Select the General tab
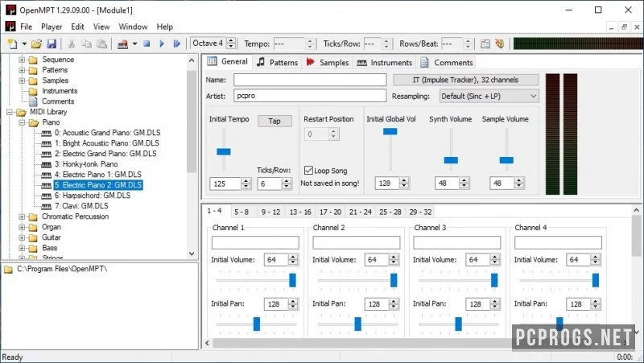The image size is (644, 363). 227,62
